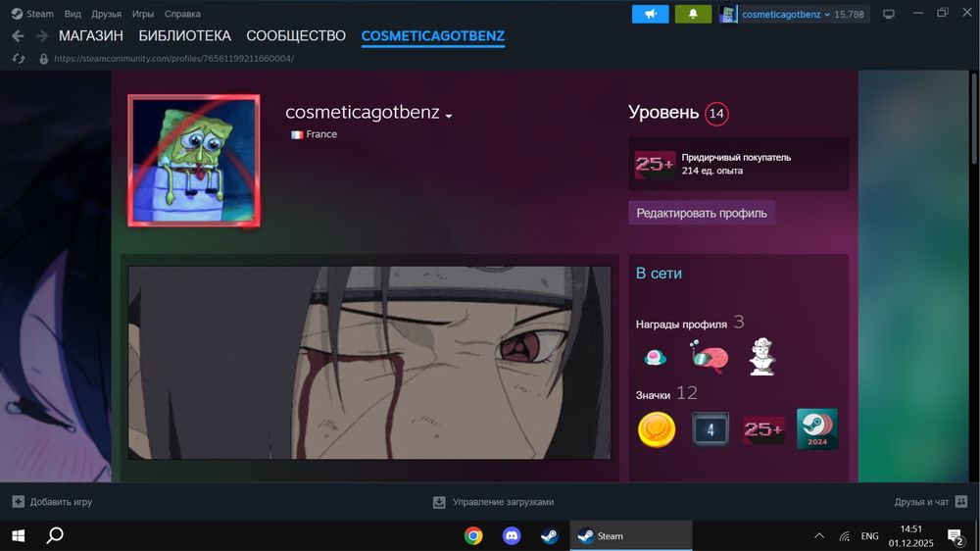980x551 pixels.
Task: Expand the cosmeticagotbenz profile name dropdown arrow
Action: click(x=449, y=117)
